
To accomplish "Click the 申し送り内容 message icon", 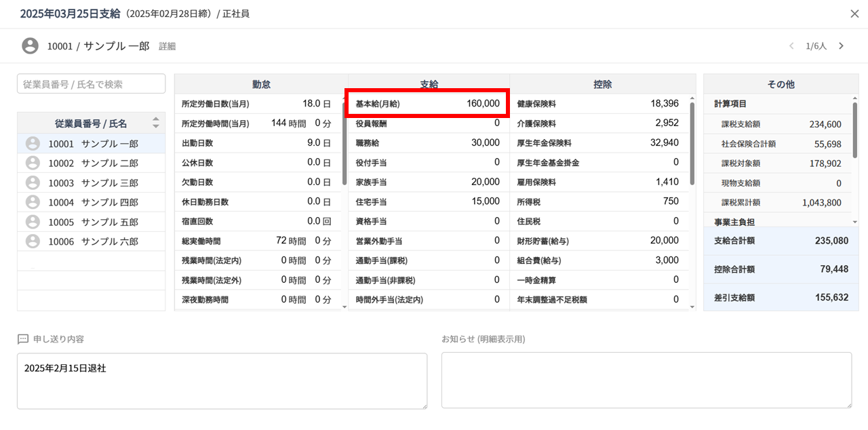I will coord(23,339).
